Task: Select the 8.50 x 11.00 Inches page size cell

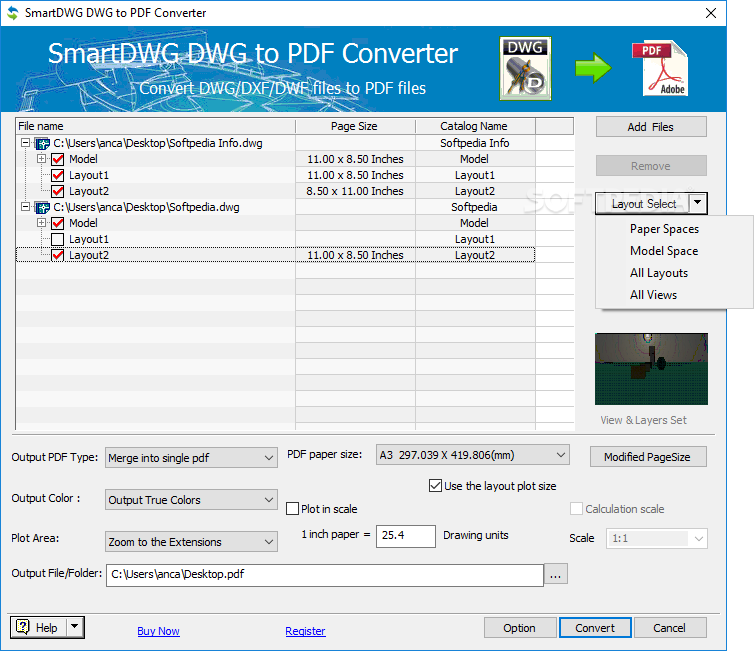Action: click(355, 191)
